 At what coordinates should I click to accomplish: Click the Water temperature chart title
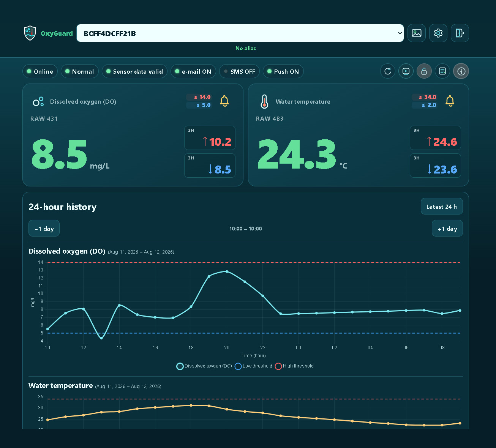point(61,386)
